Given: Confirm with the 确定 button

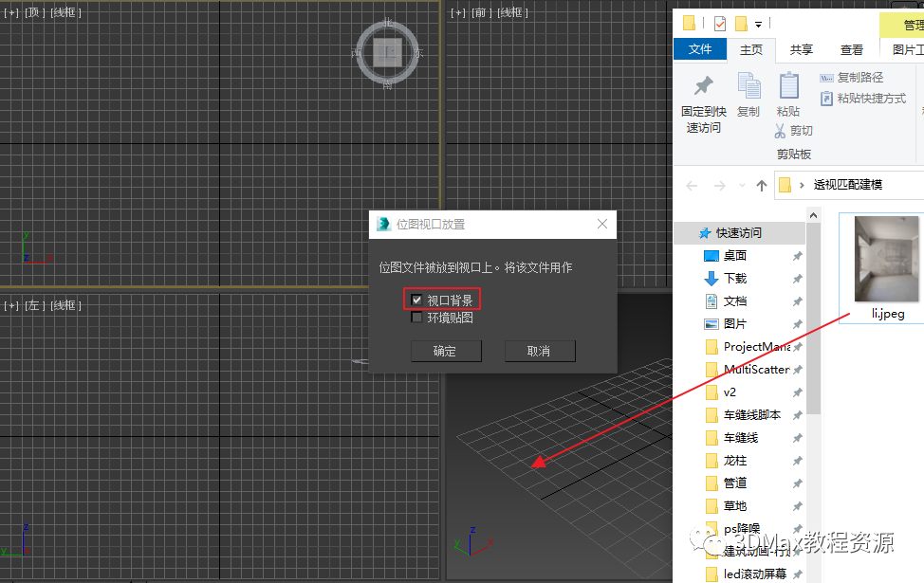Looking at the screenshot, I should (x=446, y=351).
